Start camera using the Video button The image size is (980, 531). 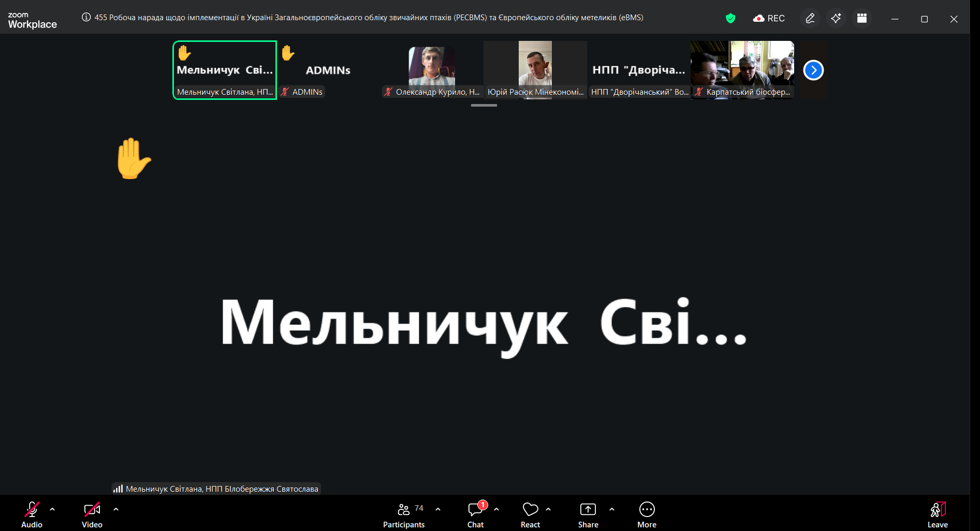coord(92,514)
